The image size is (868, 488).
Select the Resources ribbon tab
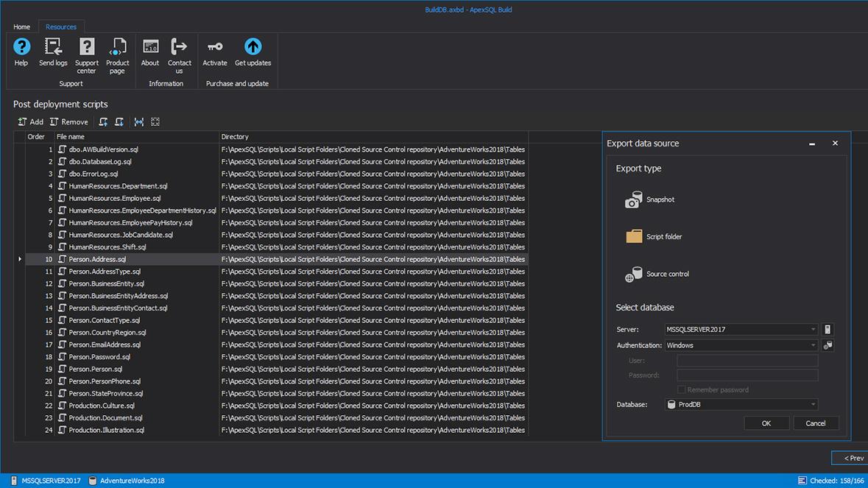tap(61, 27)
